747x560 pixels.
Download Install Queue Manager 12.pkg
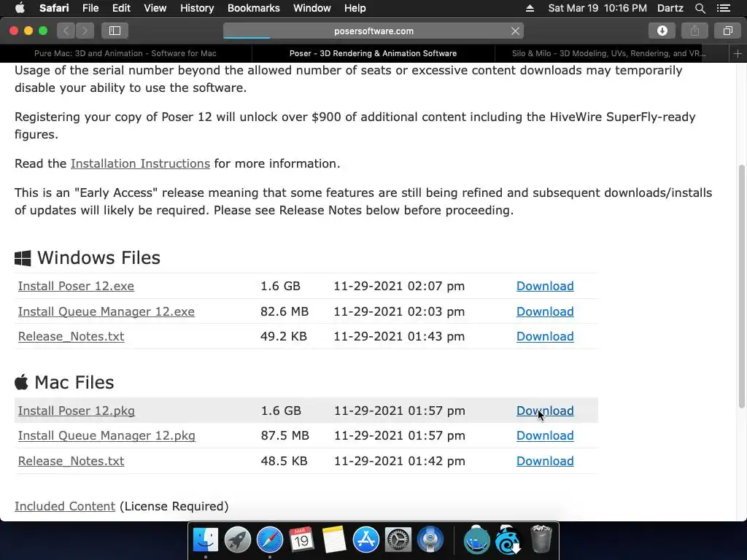(x=545, y=435)
